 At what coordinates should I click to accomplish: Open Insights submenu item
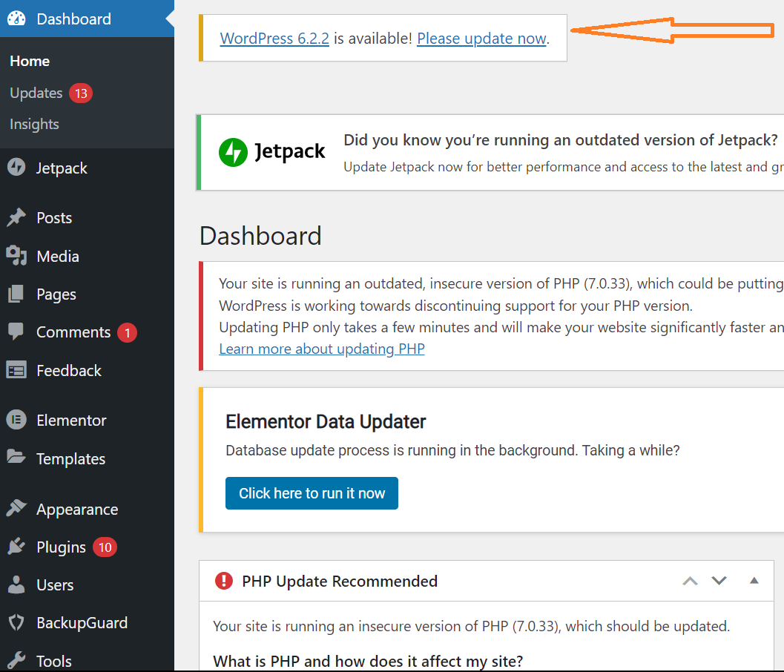35,124
